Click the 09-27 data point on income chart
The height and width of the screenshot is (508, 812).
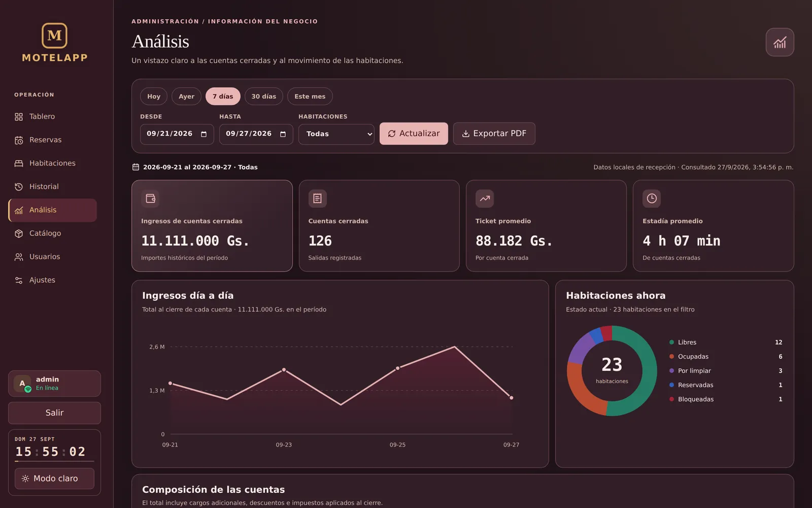coord(511,398)
